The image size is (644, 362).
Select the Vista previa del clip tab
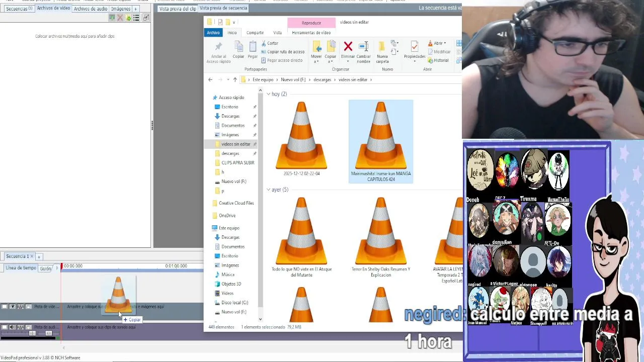(178, 9)
